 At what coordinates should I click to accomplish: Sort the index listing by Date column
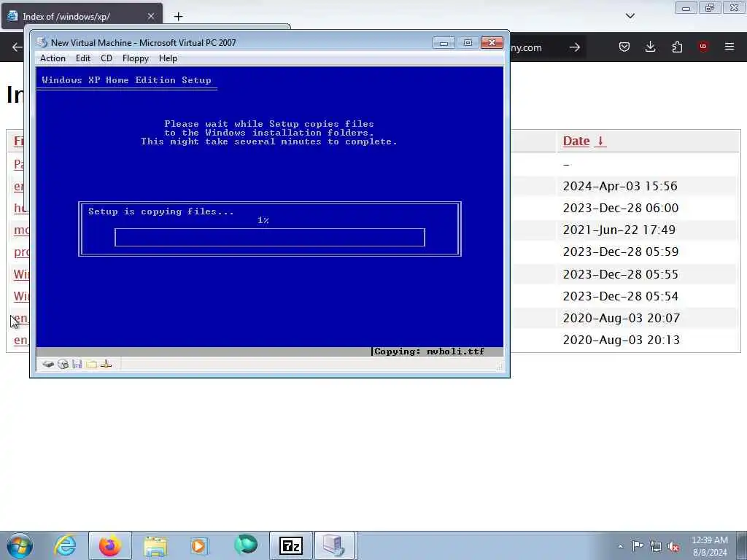tap(576, 141)
